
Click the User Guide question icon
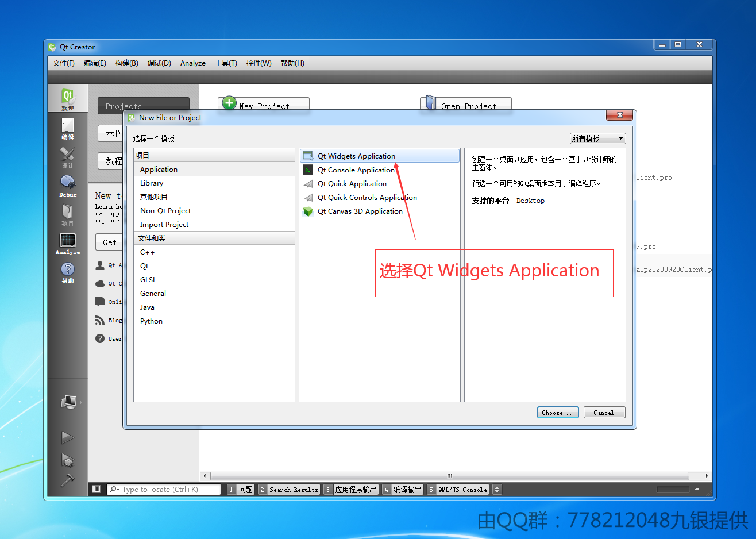tap(100, 338)
